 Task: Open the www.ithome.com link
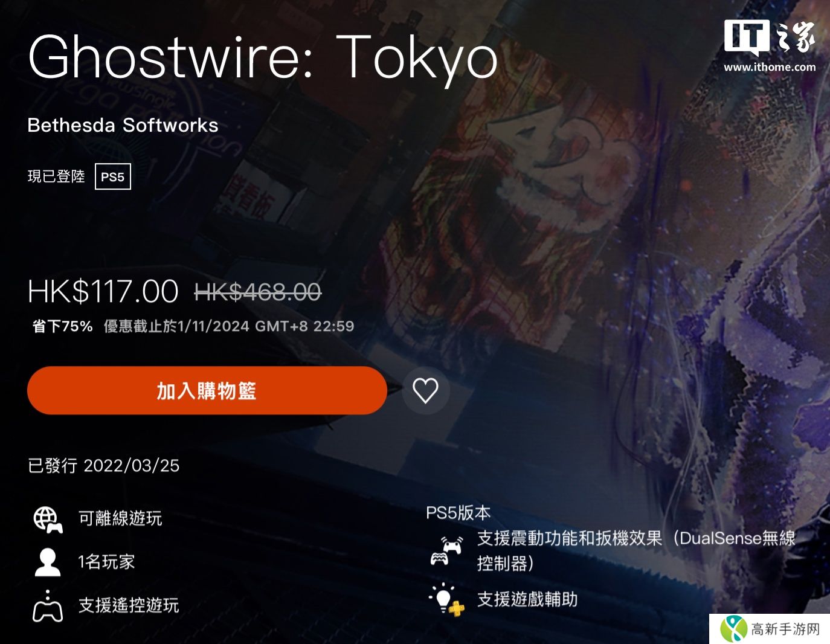(770, 67)
